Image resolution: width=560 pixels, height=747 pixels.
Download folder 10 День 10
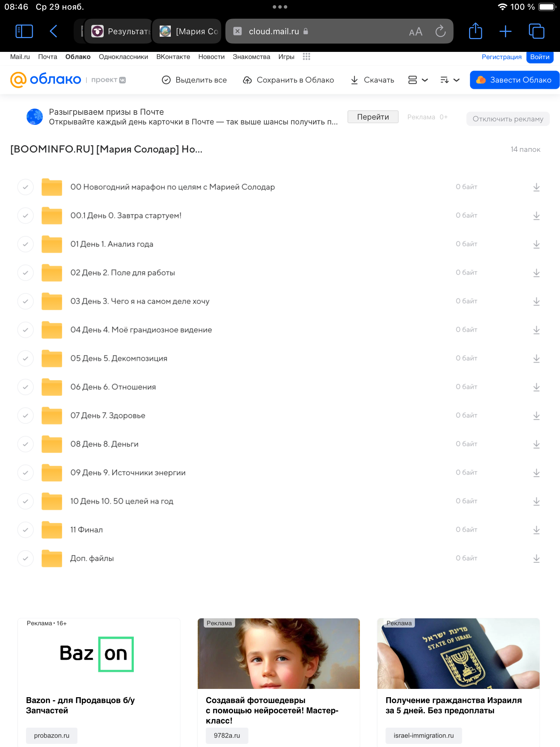tap(536, 501)
